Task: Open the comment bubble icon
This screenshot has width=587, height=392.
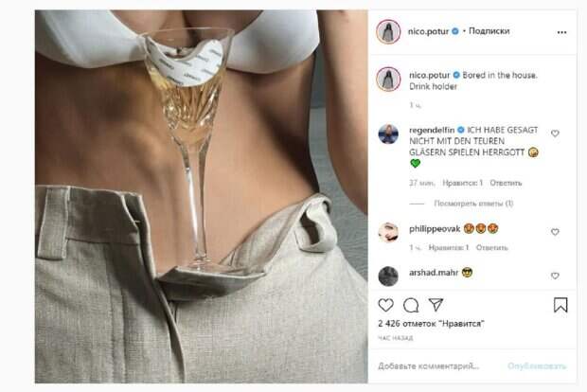Action: 411,305
